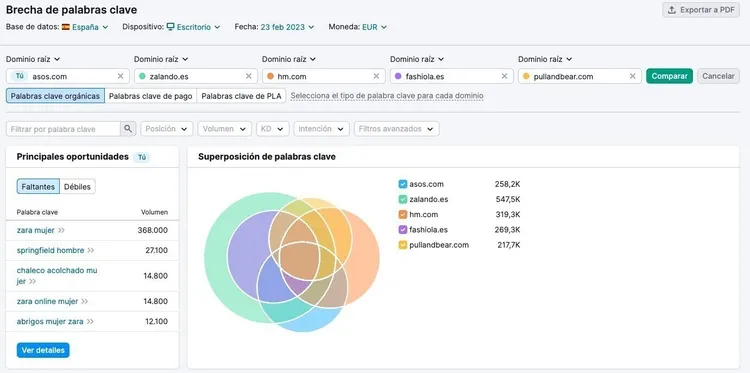Remove fashiola.es domain entry

505,76
